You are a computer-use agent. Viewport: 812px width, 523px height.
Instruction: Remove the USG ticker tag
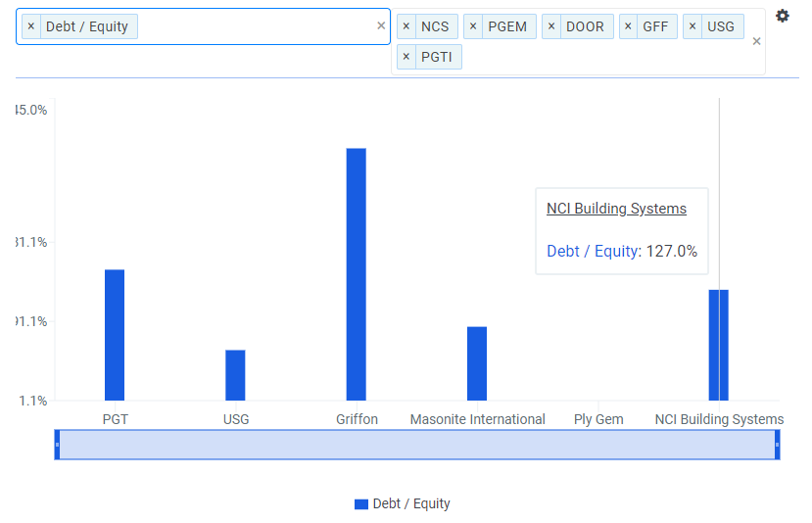692,26
